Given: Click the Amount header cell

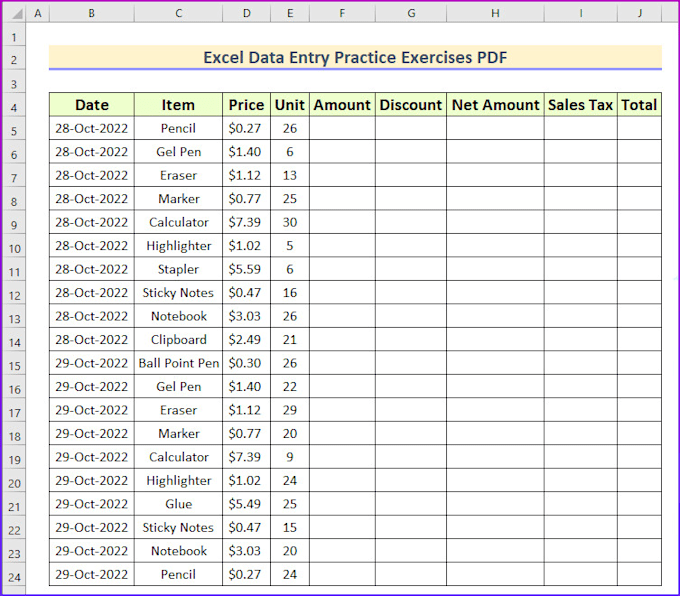Looking at the screenshot, I should 342,104.
